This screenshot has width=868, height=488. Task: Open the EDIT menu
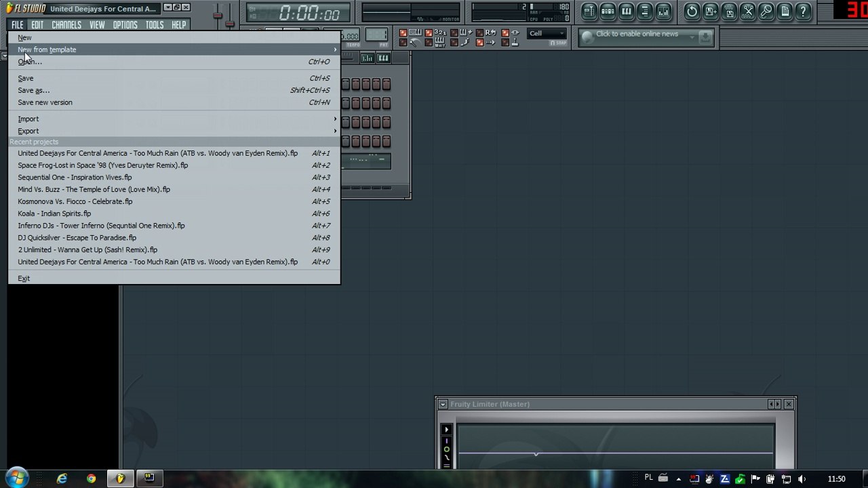[x=37, y=25]
